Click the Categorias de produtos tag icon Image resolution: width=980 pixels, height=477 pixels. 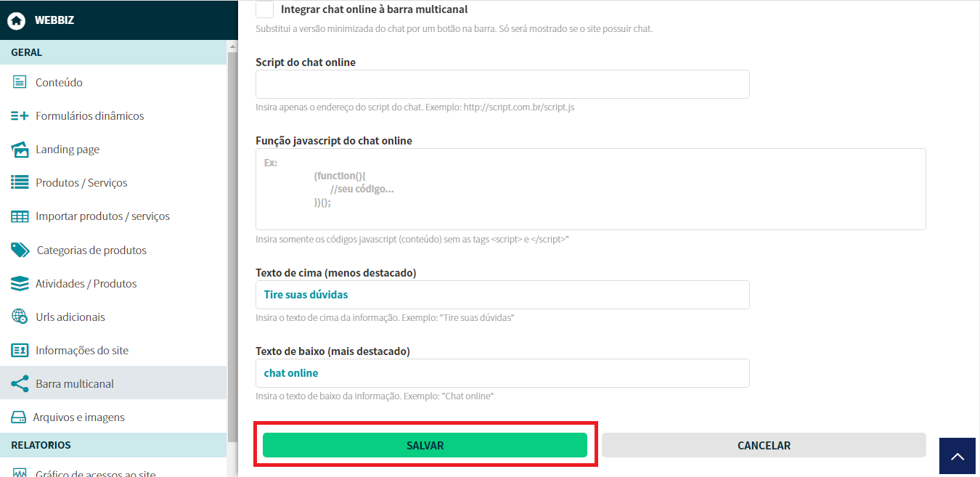tap(20, 250)
